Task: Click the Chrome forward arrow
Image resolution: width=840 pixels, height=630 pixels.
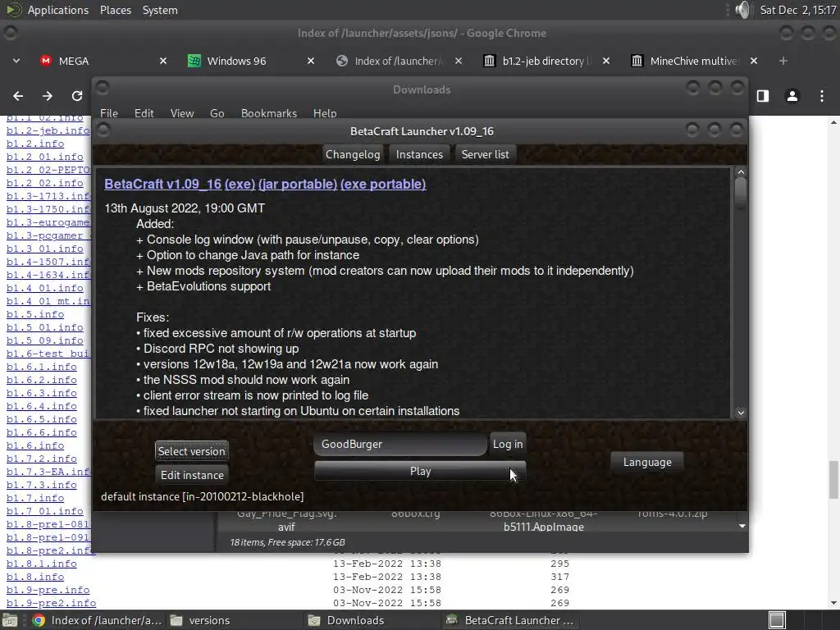Action: tap(48, 96)
